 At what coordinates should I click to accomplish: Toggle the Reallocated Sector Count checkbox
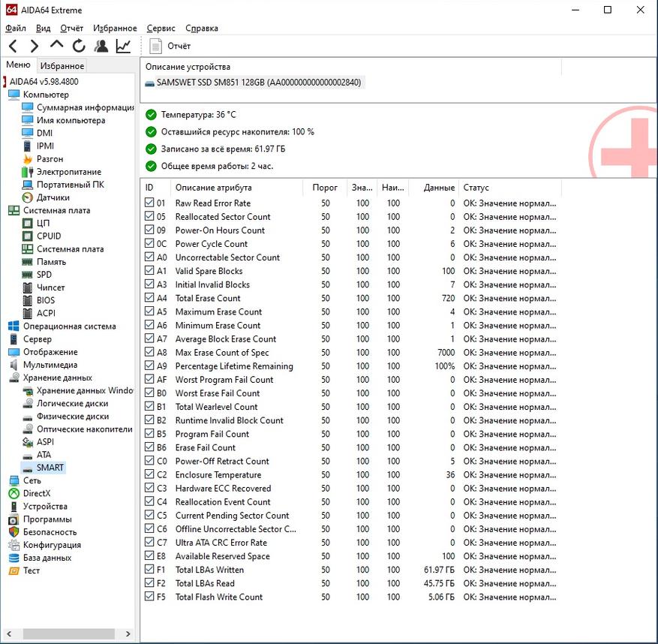(149, 215)
